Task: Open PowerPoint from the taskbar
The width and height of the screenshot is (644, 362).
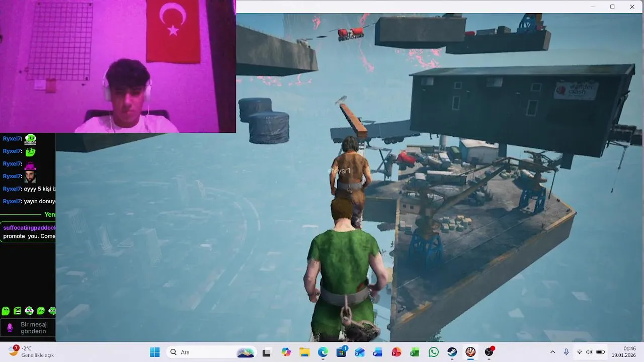Action: tap(396, 352)
